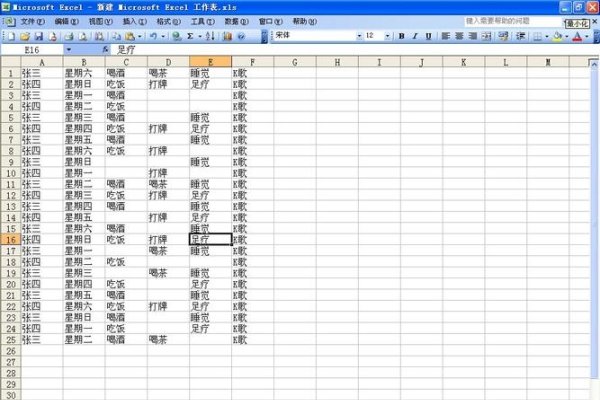Screen dimensions: 600x400
Task: Undo the last action with Undo icon
Action: tap(153, 36)
